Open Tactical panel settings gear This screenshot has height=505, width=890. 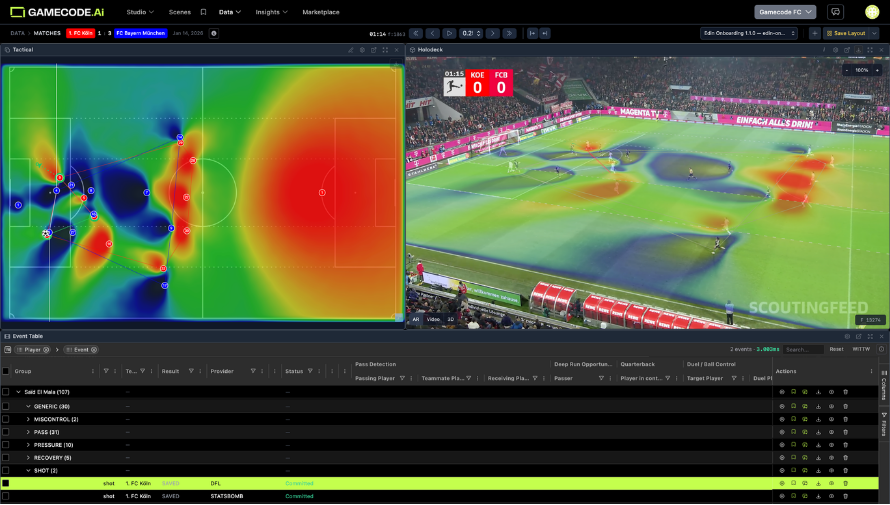coord(362,50)
